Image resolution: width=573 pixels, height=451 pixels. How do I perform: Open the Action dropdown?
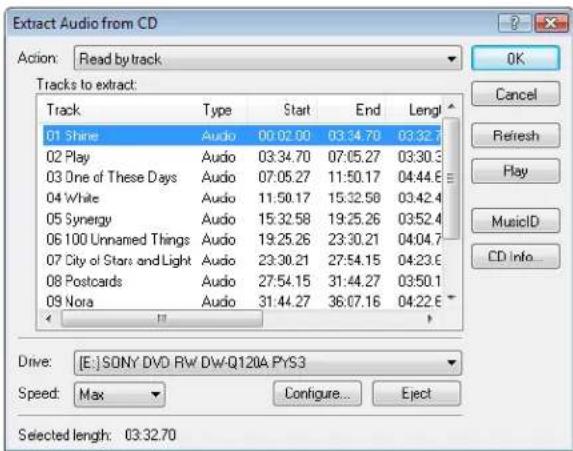(268, 58)
